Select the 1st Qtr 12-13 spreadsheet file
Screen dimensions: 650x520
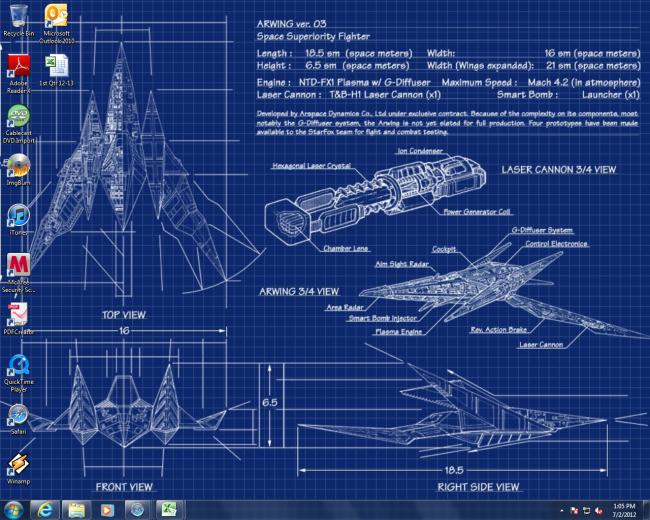(x=56, y=70)
